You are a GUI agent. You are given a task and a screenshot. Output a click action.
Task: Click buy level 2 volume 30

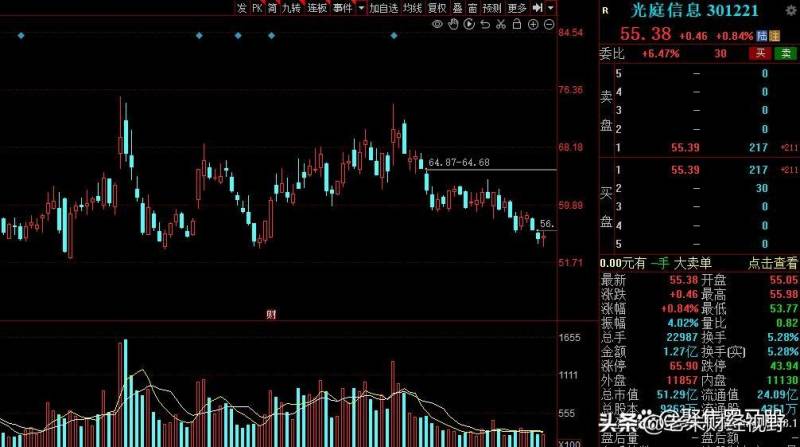point(762,188)
